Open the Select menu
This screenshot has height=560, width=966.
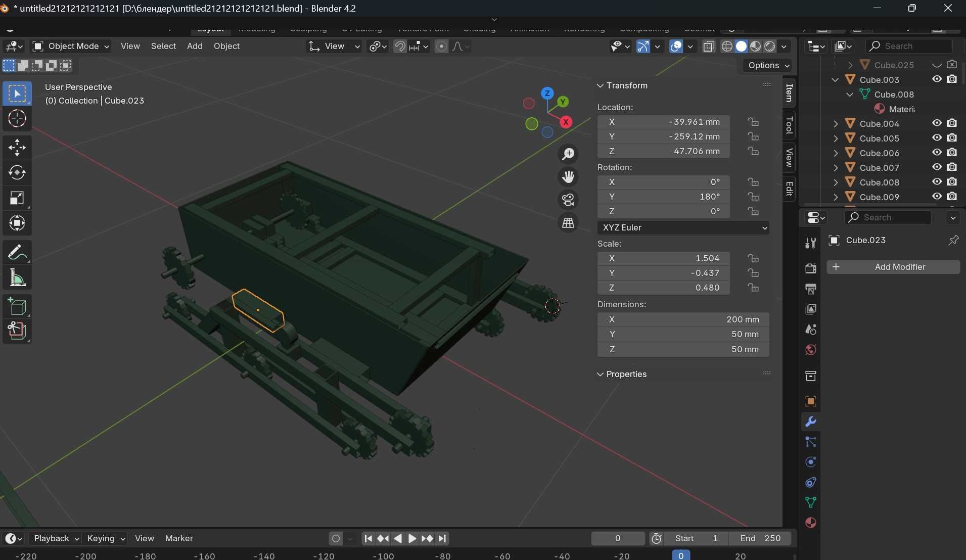[163, 46]
